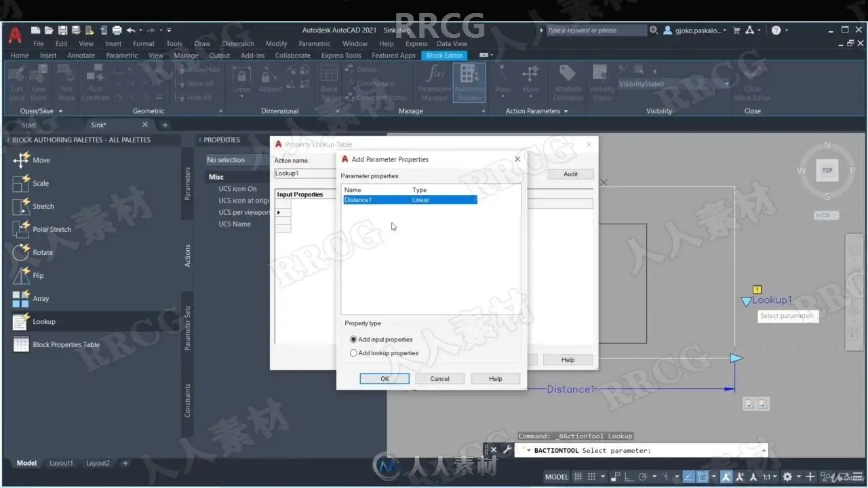Click the Help question mark icon
The image size is (868, 488).
pyautogui.click(x=776, y=30)
